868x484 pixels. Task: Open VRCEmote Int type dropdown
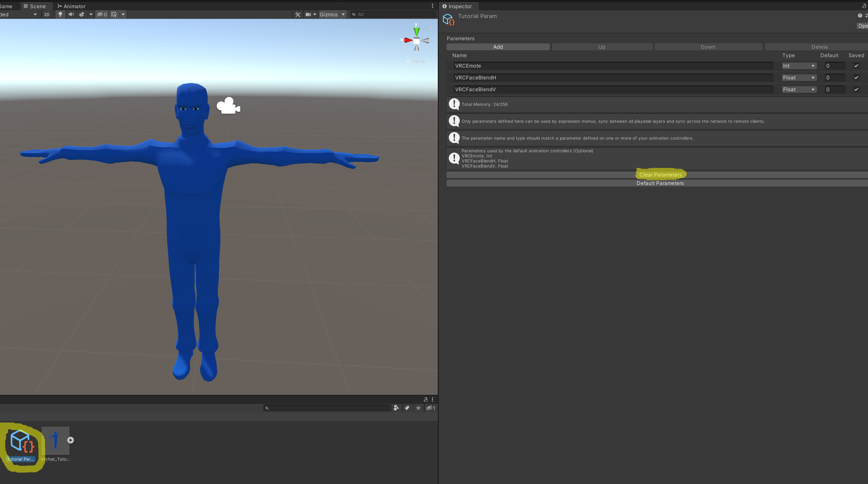click(x=799, y=66)
